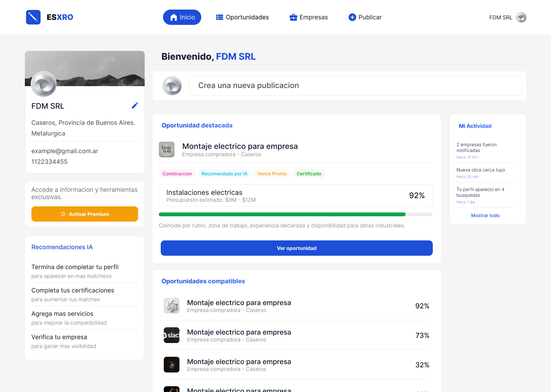551x392 pixels.
Task: Click the Slack logo in 73% row
Action: pyautogui.click(x=171, y=335)
